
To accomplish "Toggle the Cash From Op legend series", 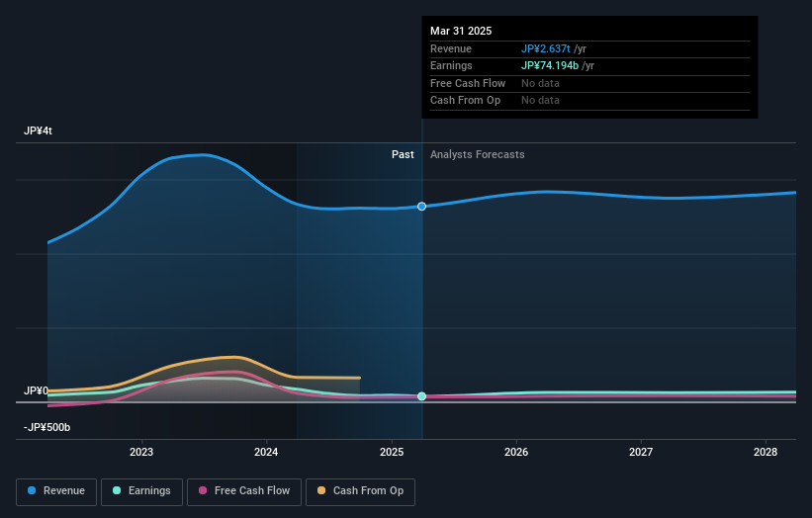I will pyautogui.click(x=360, y=491).
